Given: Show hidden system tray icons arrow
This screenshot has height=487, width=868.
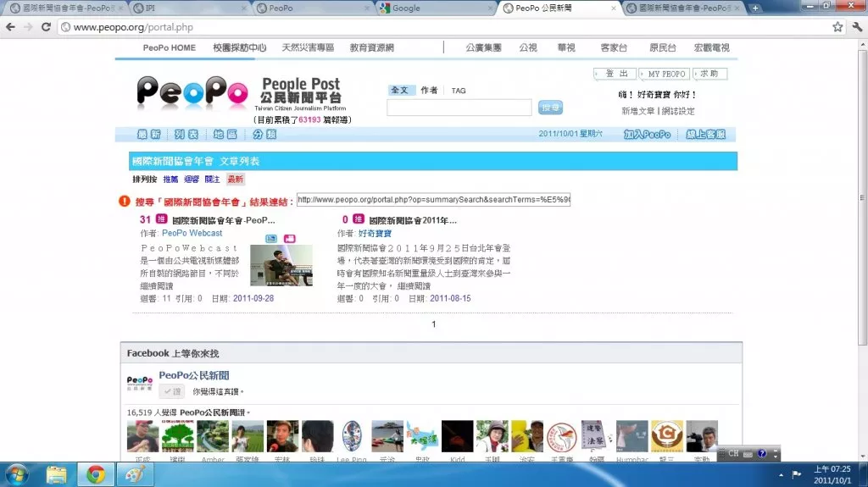Looking at the screenshot, I should tap(781, 475).
